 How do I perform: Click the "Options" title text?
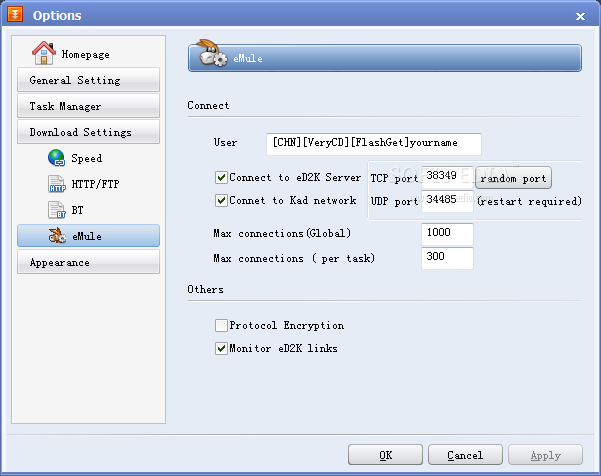[57, 15]
